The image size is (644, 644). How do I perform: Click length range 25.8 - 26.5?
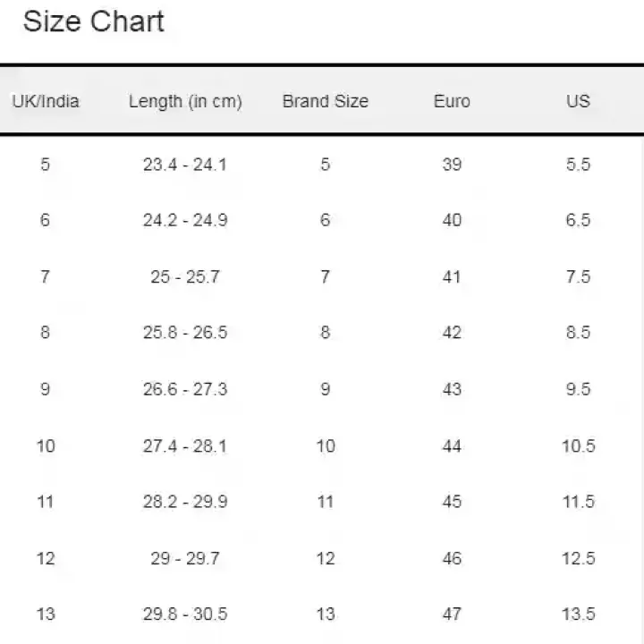pyautogui.click(x=185, y=333)
